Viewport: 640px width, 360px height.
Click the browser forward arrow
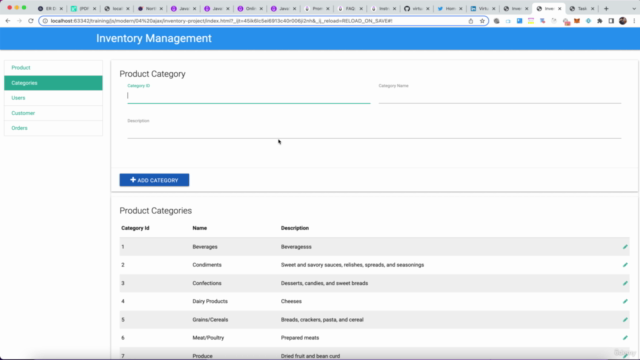(19, 21)
